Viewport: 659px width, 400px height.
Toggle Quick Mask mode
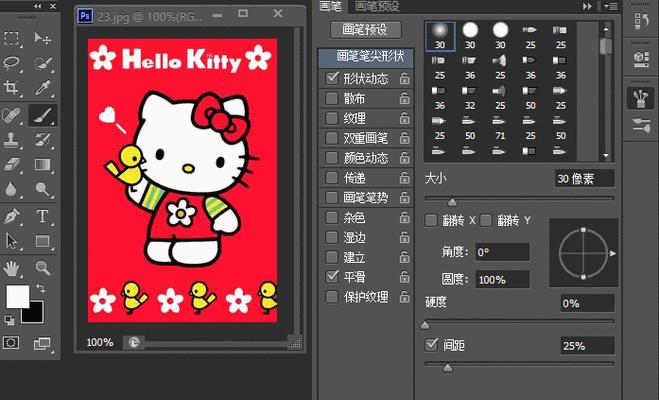click(11, 343)
